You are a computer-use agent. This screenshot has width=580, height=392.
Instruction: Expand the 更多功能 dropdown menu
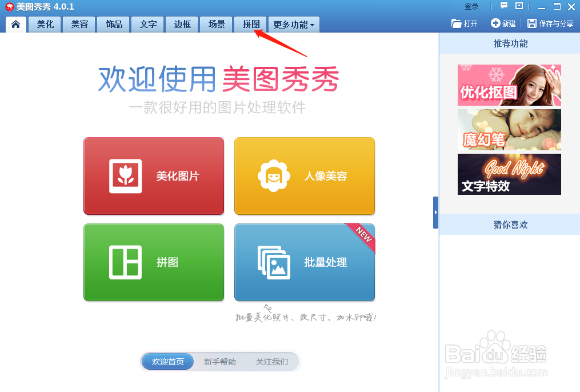coord(293,25)
